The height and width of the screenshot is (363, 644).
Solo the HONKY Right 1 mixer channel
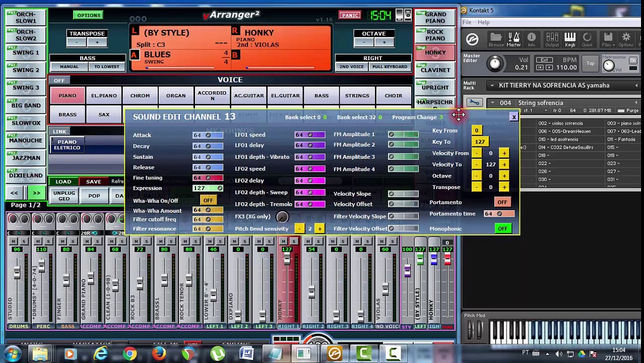point(293,242)
